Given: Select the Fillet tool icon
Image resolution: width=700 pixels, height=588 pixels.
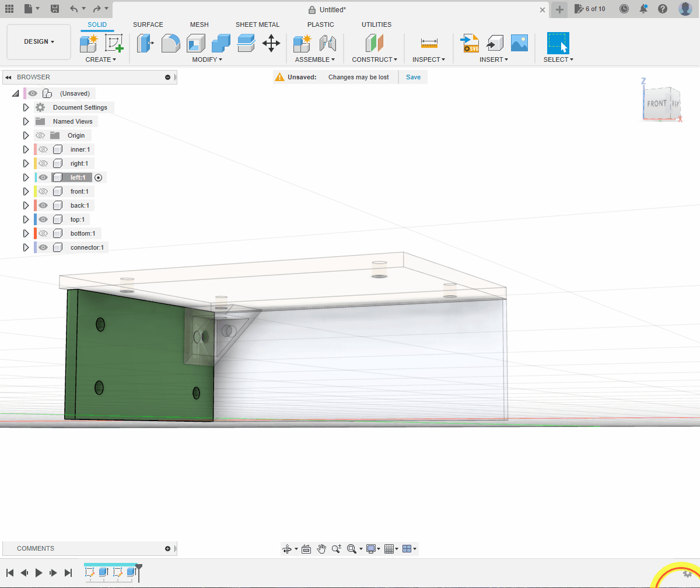Looking at the screenshot, I should pyautogui.click(x=170, y=43).
